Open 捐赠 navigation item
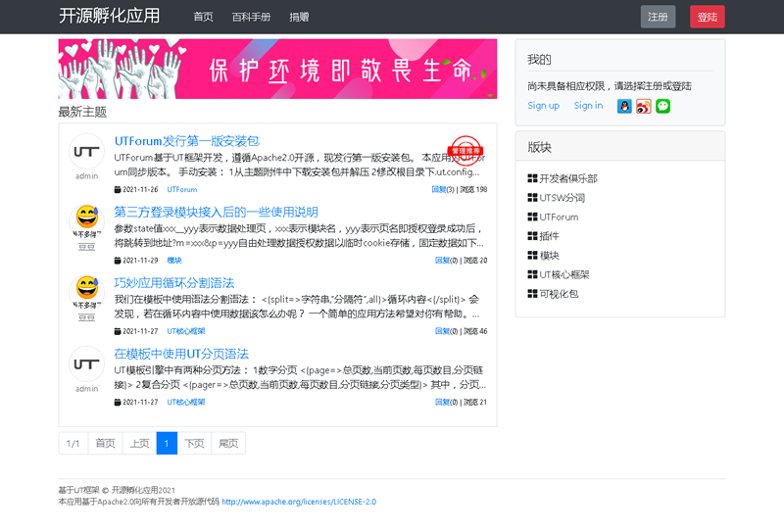The width and height of the screenshot is (784, 532). [299, 17]
